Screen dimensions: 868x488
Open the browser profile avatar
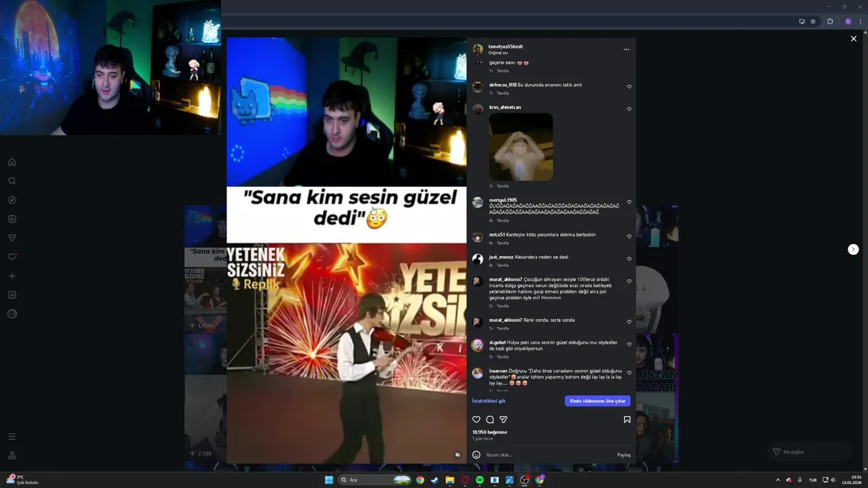(x=848, y=21)
